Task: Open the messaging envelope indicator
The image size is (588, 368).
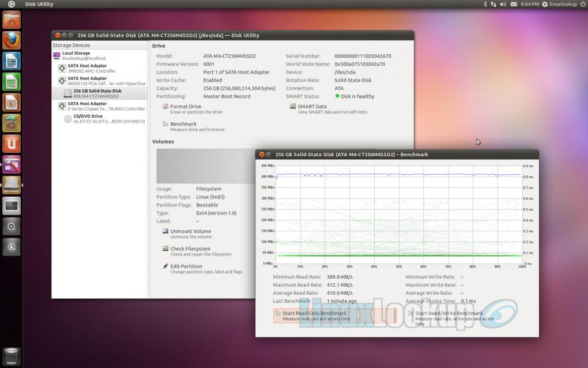Action: (x=514, y=4)
